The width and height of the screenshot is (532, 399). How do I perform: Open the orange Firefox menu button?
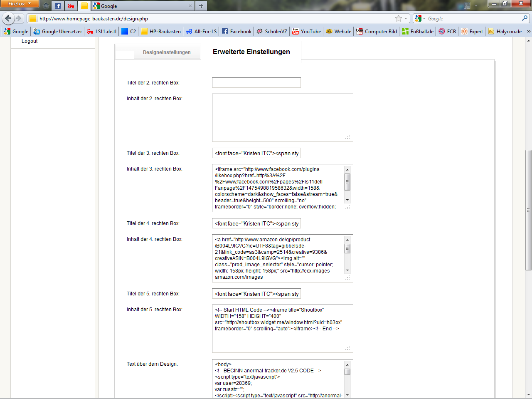click(19, 4)
